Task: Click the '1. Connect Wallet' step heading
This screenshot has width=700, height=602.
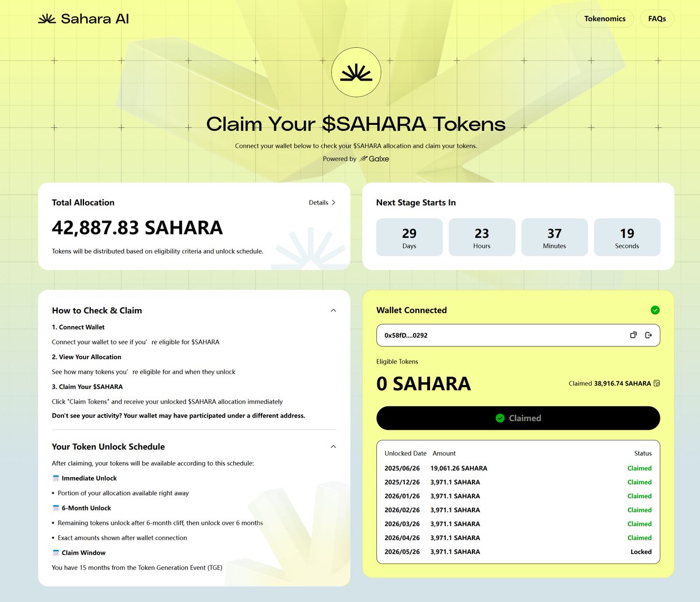Action: [78, 327]
